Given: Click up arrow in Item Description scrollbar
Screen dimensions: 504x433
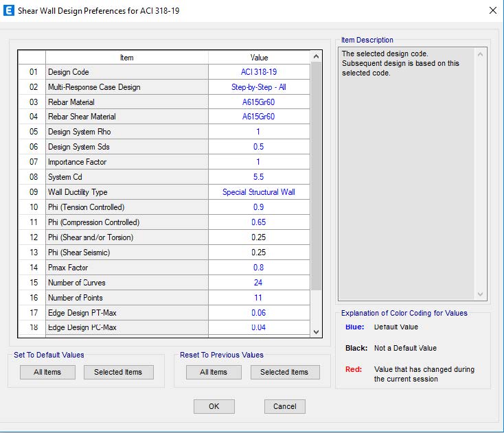Looking at the screenshot, I should click(480, 54).
